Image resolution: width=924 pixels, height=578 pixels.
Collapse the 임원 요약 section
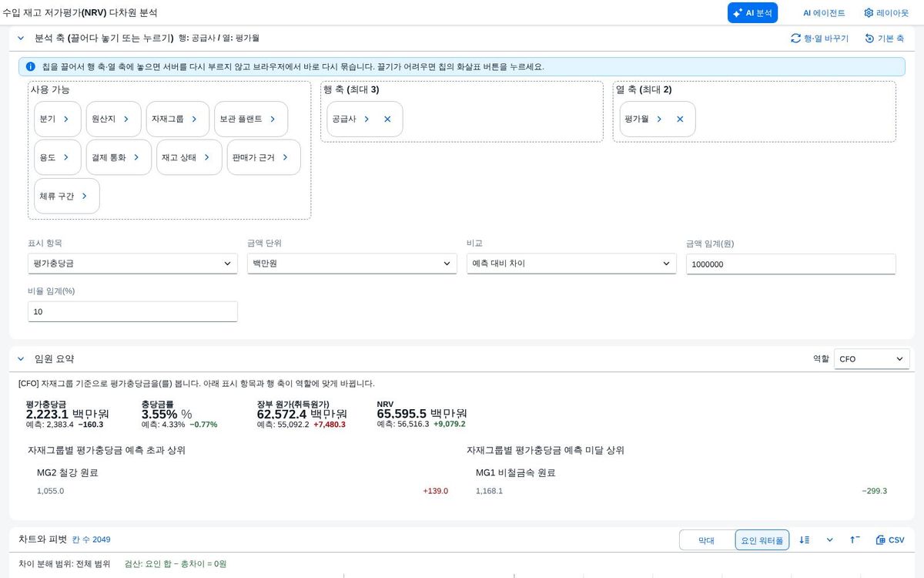click(21, 359)
